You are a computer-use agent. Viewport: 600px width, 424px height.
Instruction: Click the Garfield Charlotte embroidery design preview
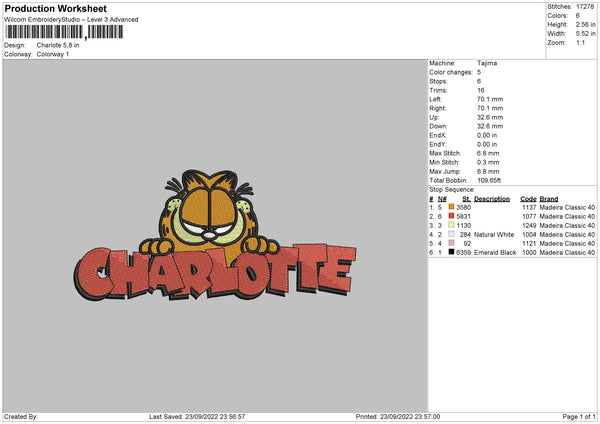click(215, 235)
